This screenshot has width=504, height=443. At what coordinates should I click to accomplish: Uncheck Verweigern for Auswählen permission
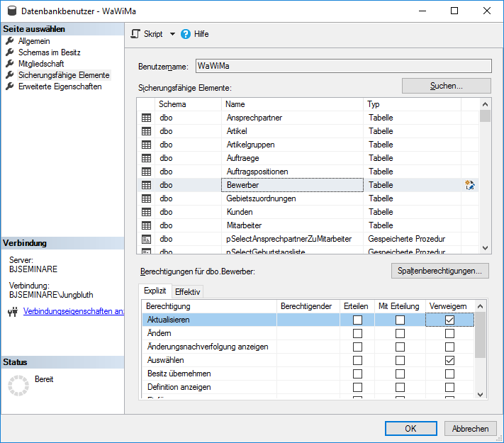click(x=449, y=361)
